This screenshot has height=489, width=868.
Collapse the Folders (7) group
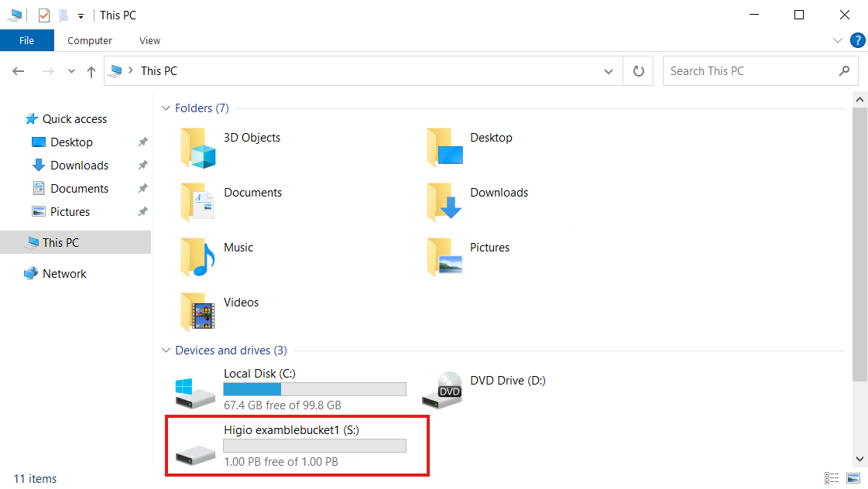(x=166, y=108)
